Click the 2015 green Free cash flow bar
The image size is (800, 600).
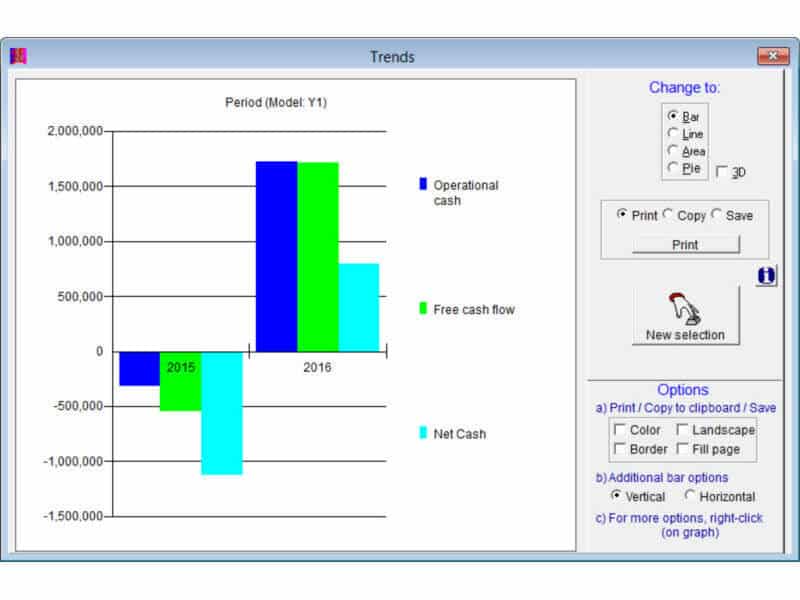181,381
